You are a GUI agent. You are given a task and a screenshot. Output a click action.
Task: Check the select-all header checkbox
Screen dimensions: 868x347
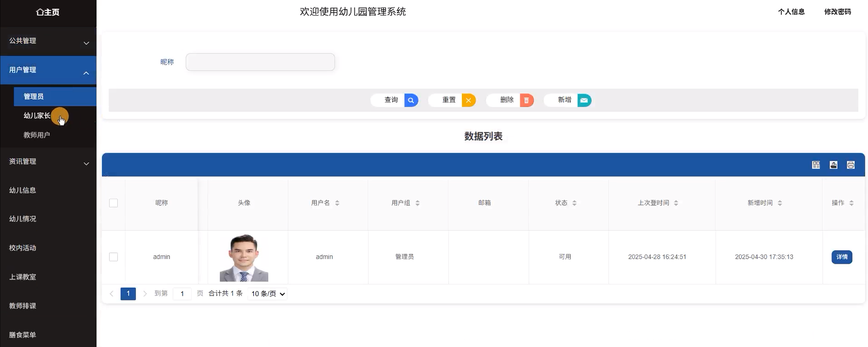(114, 203)
